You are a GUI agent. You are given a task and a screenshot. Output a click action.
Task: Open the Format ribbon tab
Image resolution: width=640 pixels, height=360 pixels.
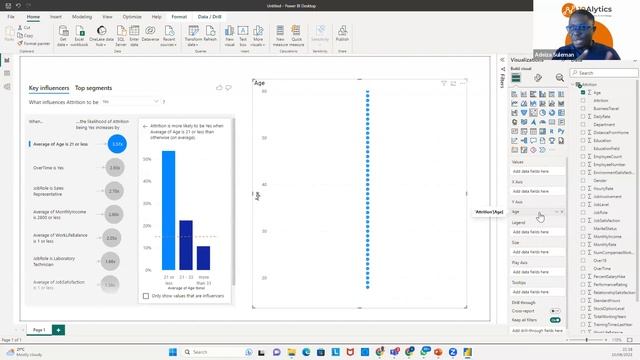pos(179,17)
